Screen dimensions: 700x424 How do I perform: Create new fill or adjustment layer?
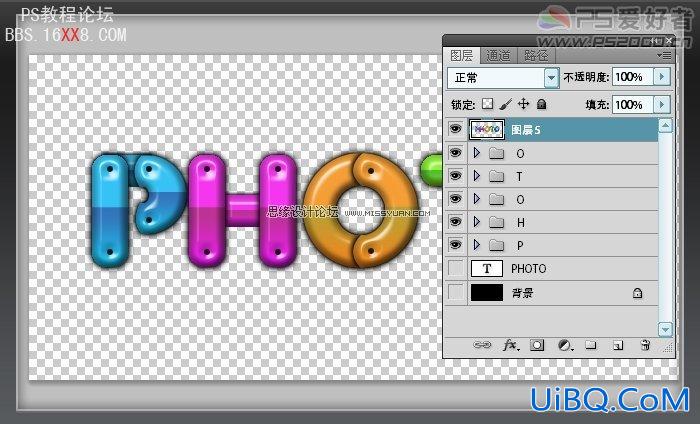coord(565,345)
